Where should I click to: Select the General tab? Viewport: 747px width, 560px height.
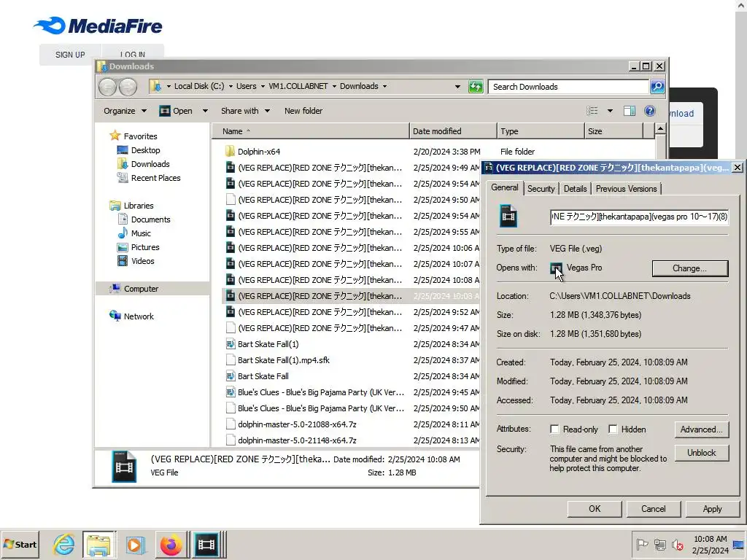[x=505, y=187]
